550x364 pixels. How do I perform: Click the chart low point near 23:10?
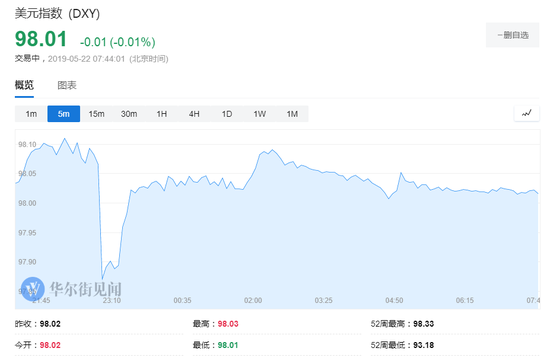[x=102, y=278]
